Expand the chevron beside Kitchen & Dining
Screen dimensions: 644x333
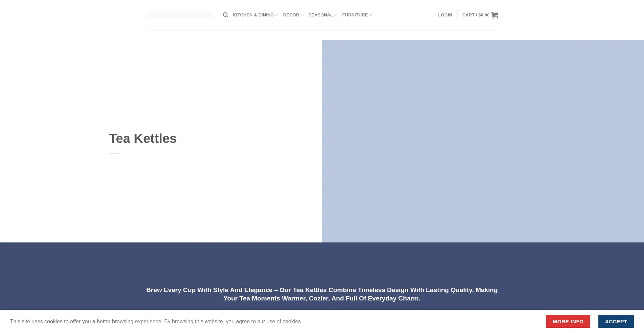click(x=277, y=15)
